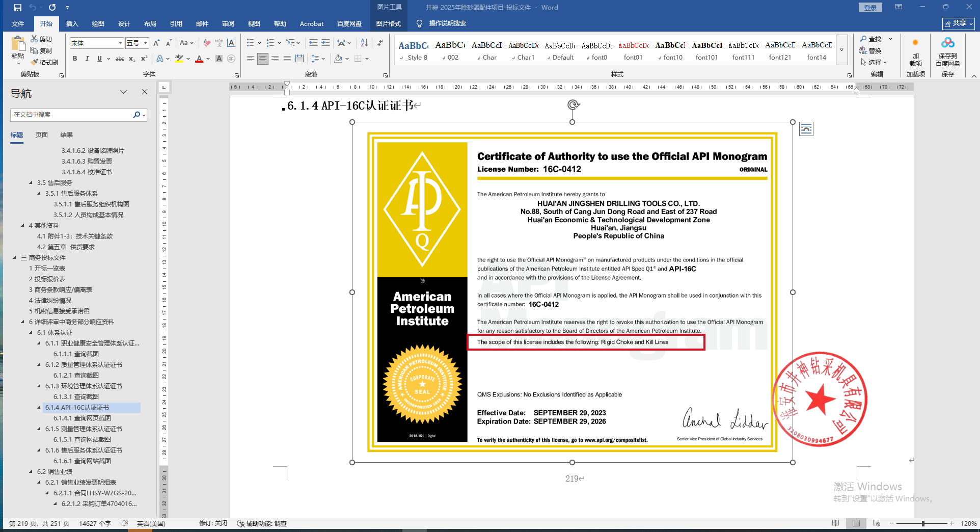Open the enclosed character tool

231,59
